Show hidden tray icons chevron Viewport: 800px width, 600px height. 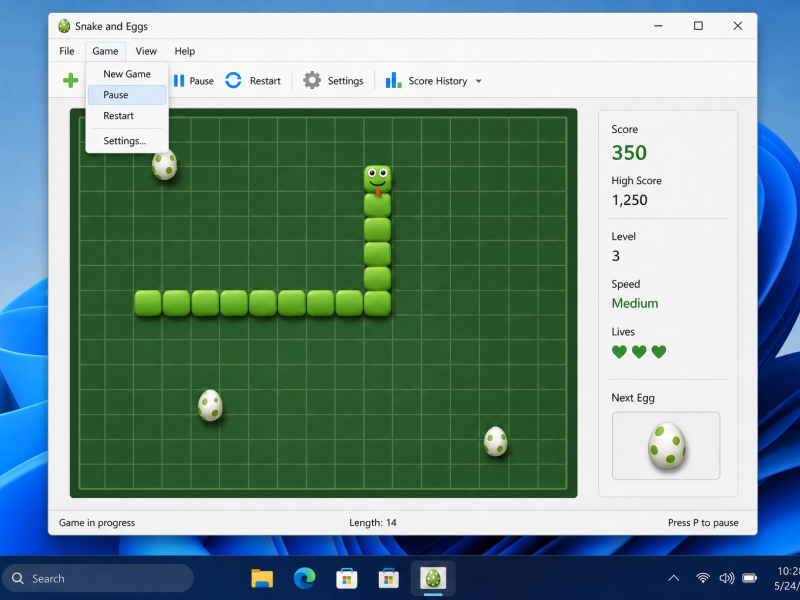(673, 578)
